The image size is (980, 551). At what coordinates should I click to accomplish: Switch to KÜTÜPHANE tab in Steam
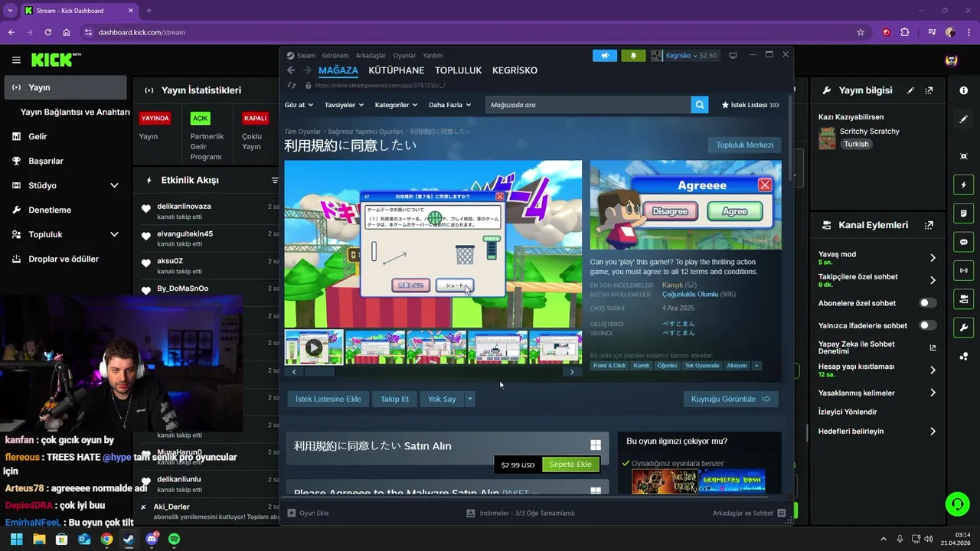(x=396, y=70)
